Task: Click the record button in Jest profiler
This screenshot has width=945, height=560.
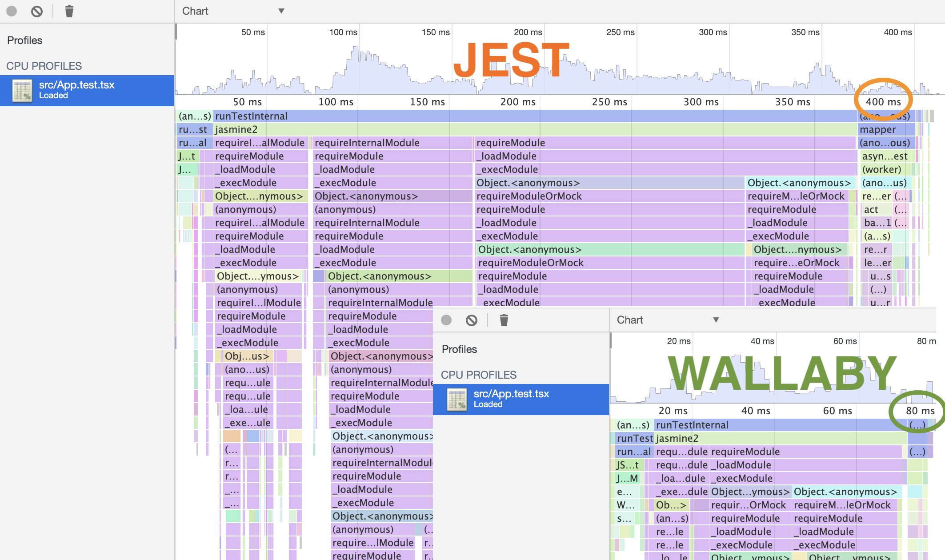Action: coord(12,11)
